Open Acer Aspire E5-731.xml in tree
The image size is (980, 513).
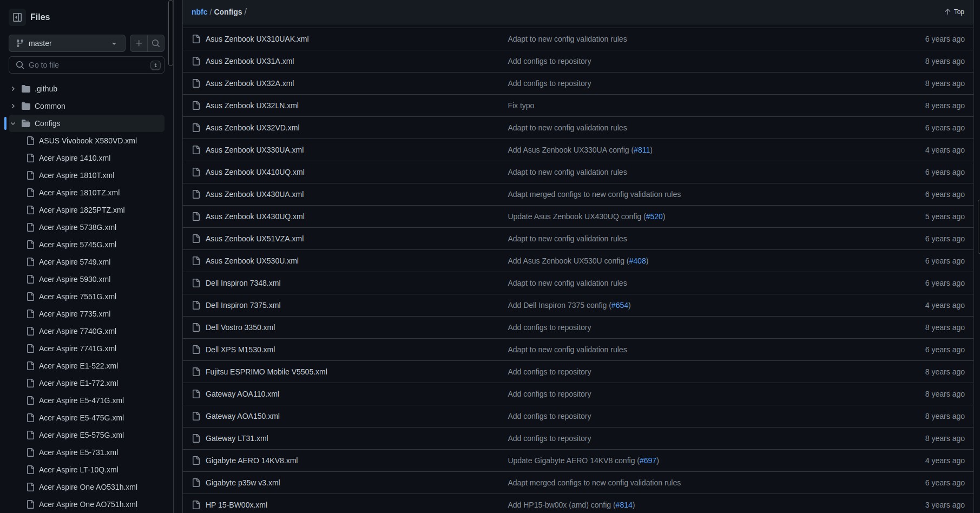78,452
